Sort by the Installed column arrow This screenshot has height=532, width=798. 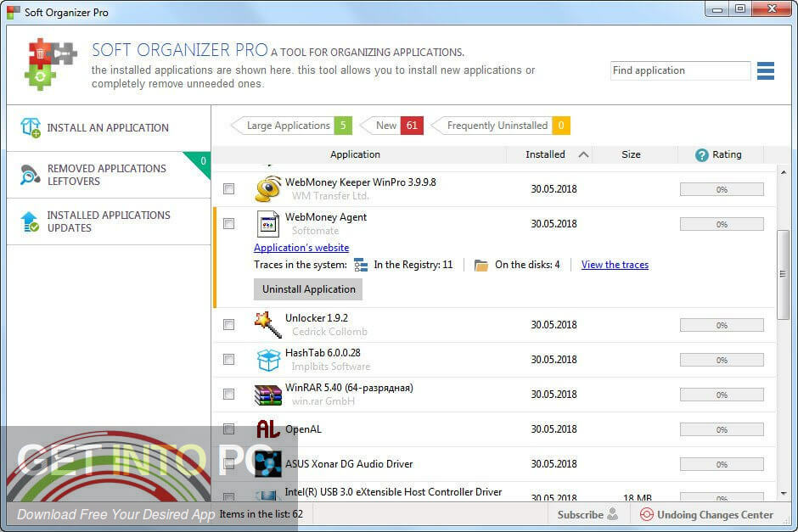coord(583,154)
